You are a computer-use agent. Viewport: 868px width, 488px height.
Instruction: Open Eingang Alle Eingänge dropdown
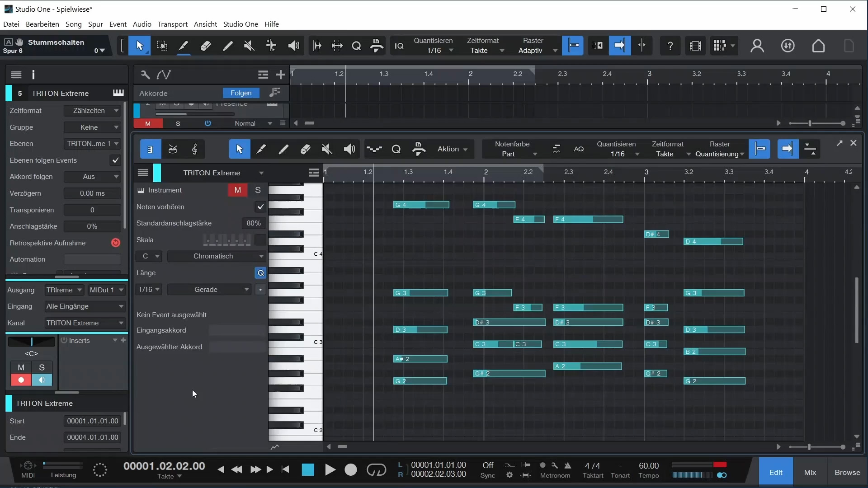coord(85,306)
